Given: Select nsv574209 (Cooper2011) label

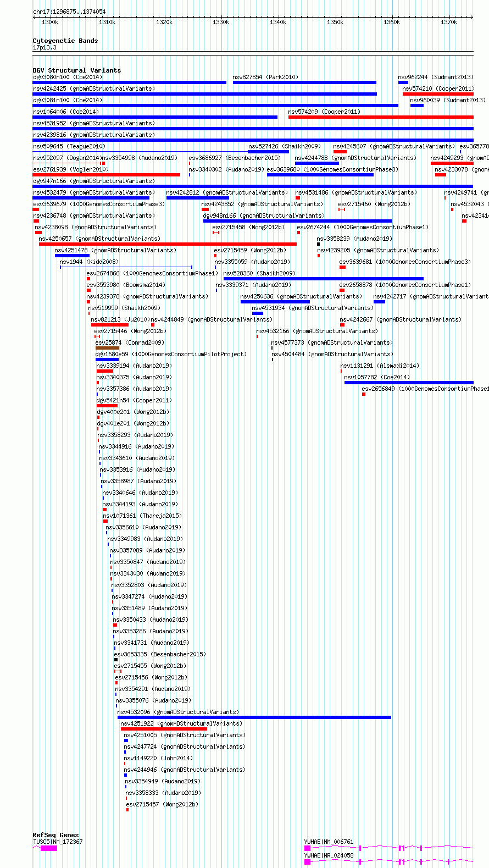Looking at the screenshot, I should click(x=325, y=112).
